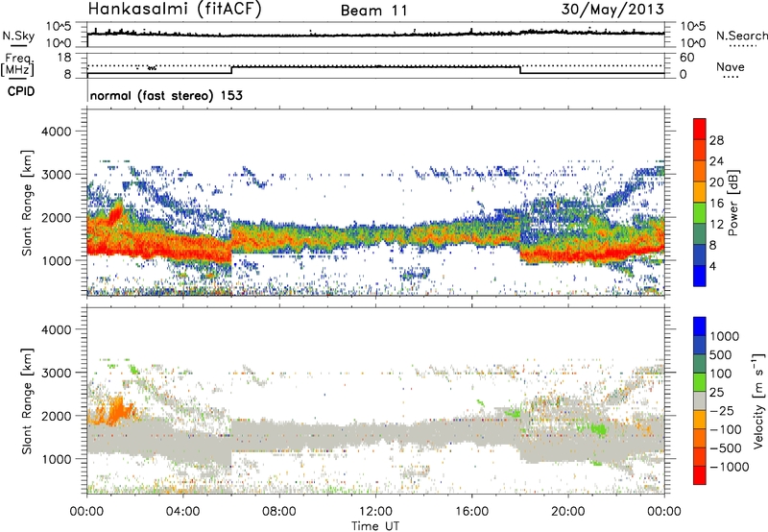The image size is (768, 532).
Task: Click the '4' label on Power colorbar
Action: click(x=713, y=266)
